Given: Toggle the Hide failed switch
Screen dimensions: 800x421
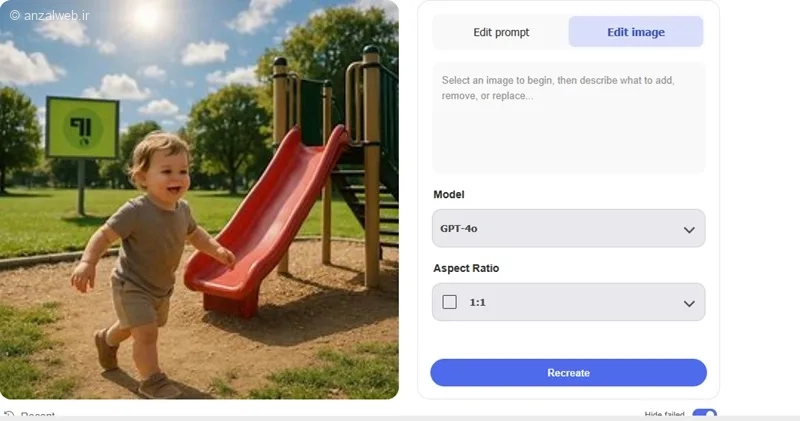Looking at the screenshot, I should coord(705,413).
